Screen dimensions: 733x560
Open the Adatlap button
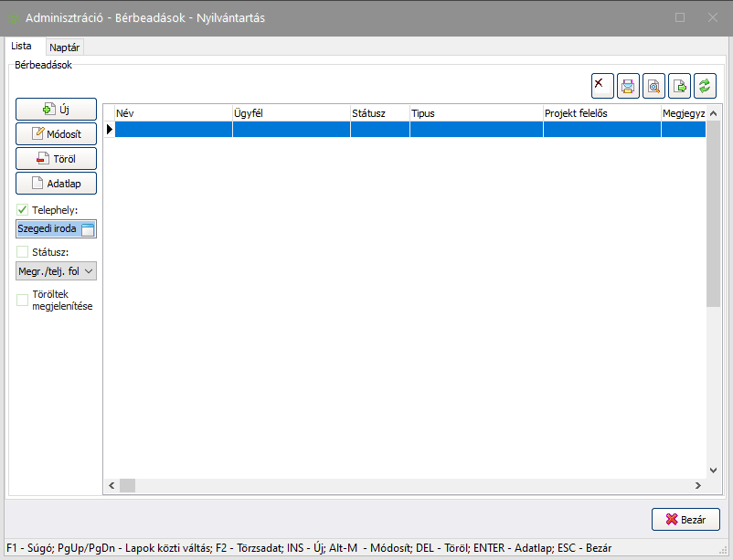pos(56,183)
